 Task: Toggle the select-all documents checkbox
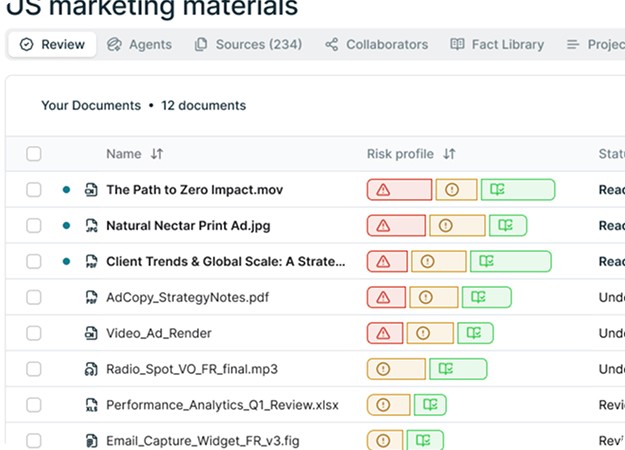coord(34,154)
